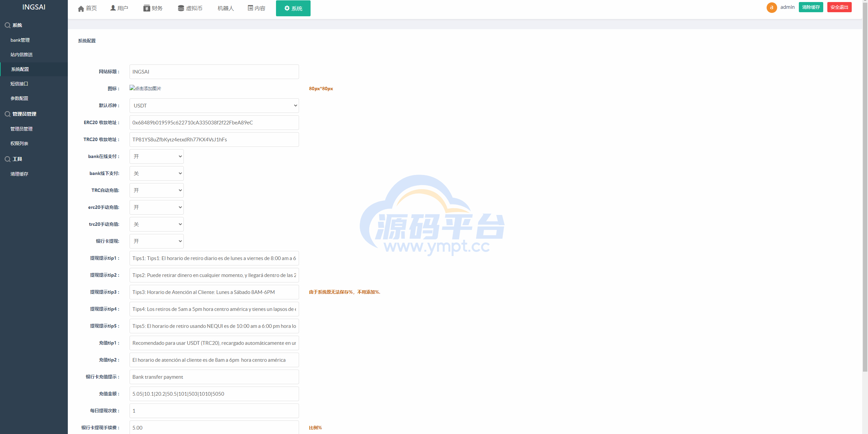Focus the 网站标题 input field
Image resolution: width=868 pixels, height=434 pixels.
214,72
